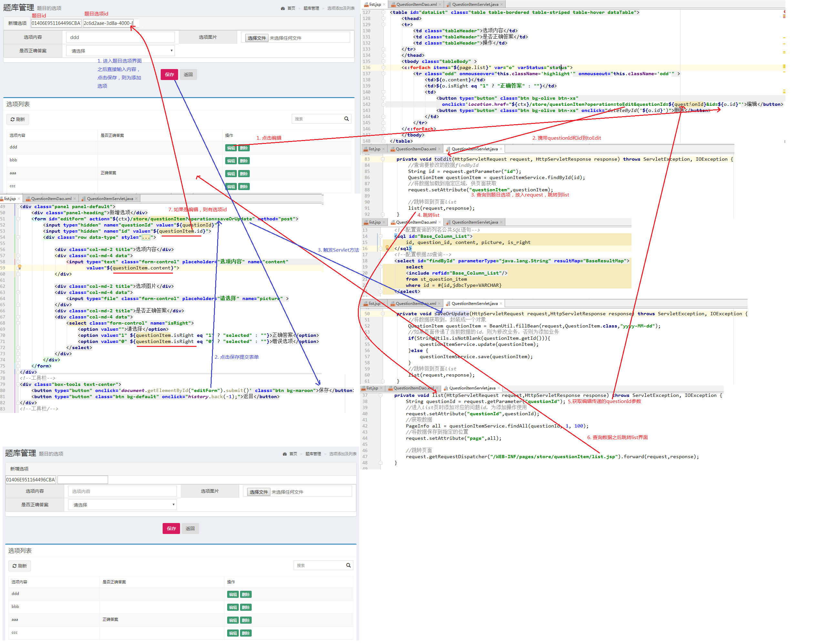The width and height of the screenshot is (817, 644).
Task: Collapse the saveOrUpdate method fold marker at line 50
Action: [382, 314]
